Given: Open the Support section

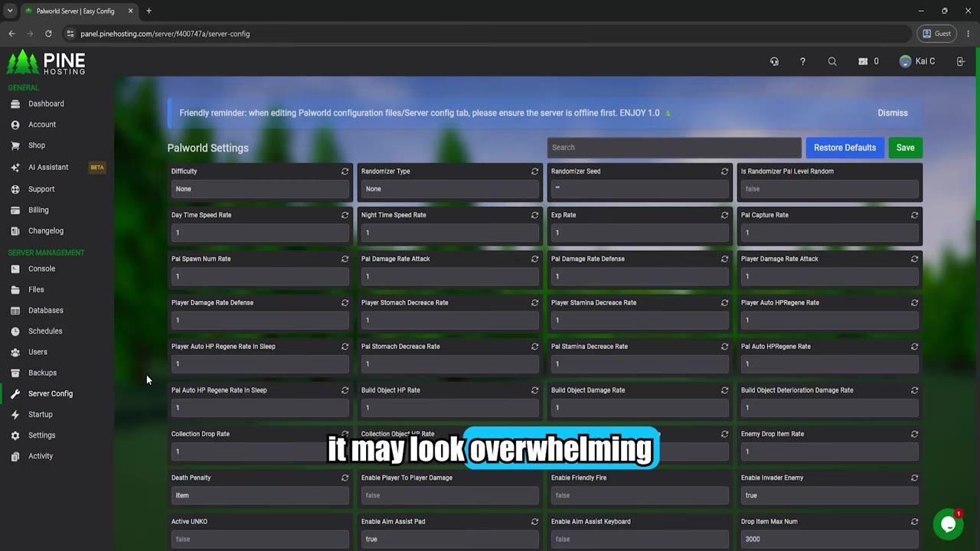Looking at the screenshot, I should click(41, 189).
